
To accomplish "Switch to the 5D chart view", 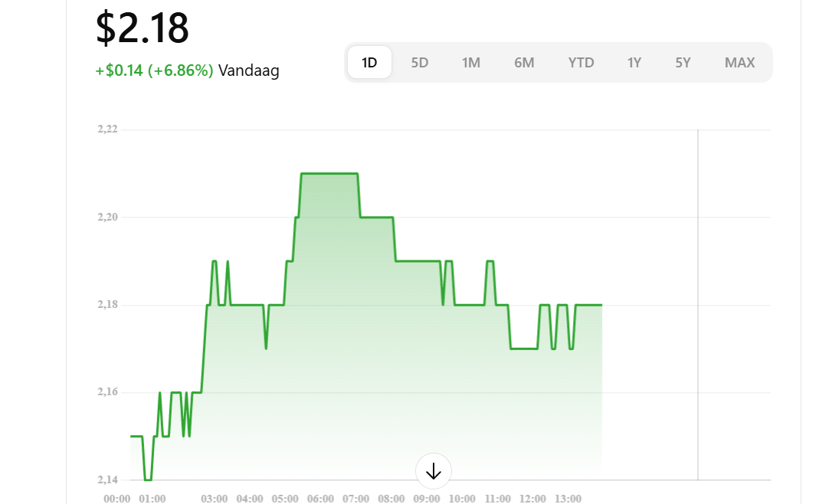I will [x=419, y=62].
